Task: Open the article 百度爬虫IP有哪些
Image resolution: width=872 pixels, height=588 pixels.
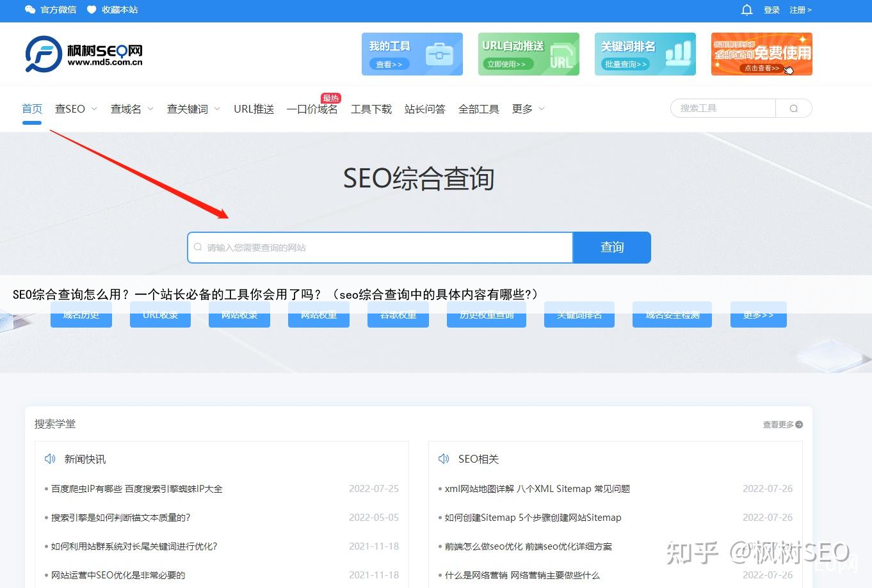Action: (137, 488)
